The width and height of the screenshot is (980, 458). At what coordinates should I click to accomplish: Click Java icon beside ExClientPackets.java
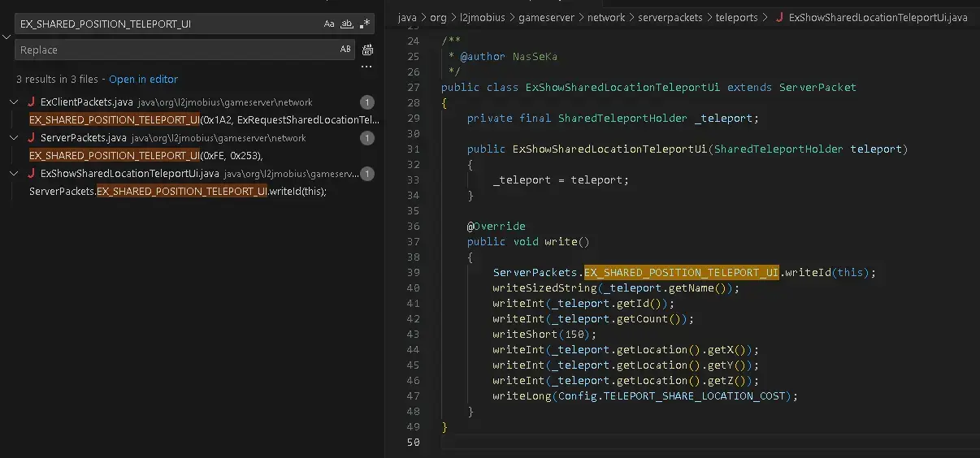pos(31,102)
